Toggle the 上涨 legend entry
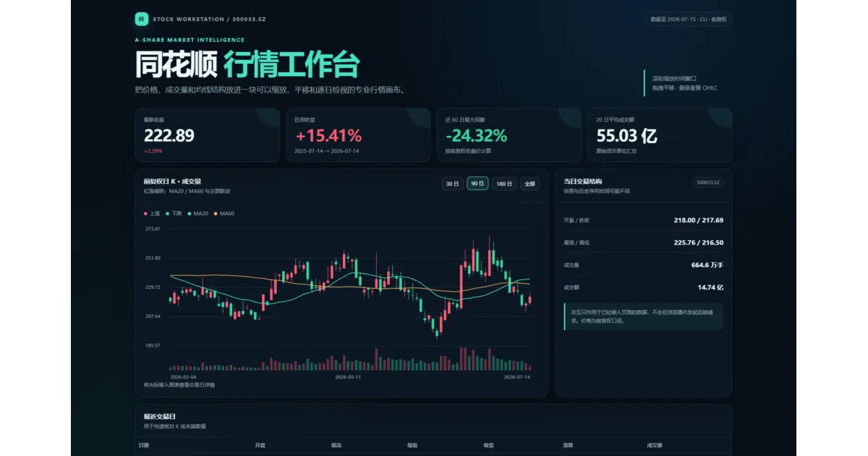The height and width of the screenshot is (456, 868). coord(152,214)
